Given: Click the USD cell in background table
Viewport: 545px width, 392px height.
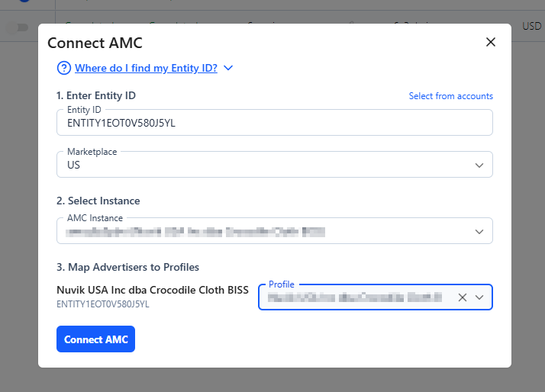Looking at the screenshot, I should pyautogui.click(x=532, y=27).
